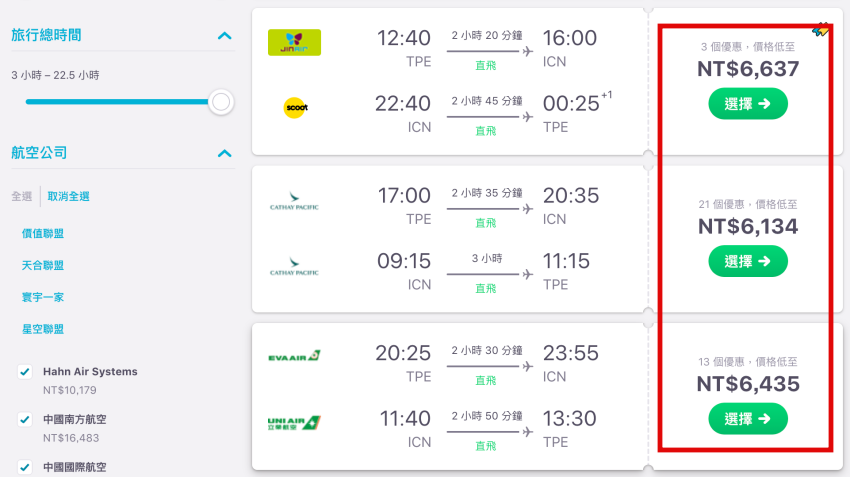This screenshot has height=477, width=850.
Task: Uncheck the 中國南方航空 checkbox
Action: pos(25,420)
